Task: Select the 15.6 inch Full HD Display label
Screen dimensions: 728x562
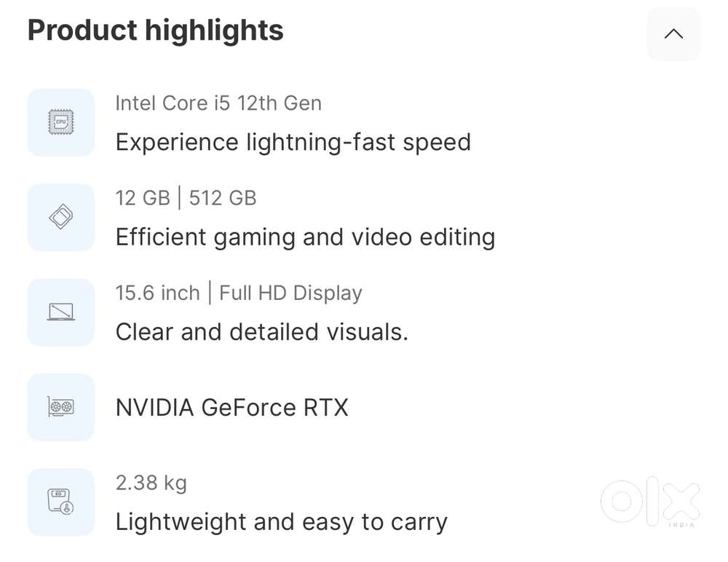Action: (x=239, y=293)
